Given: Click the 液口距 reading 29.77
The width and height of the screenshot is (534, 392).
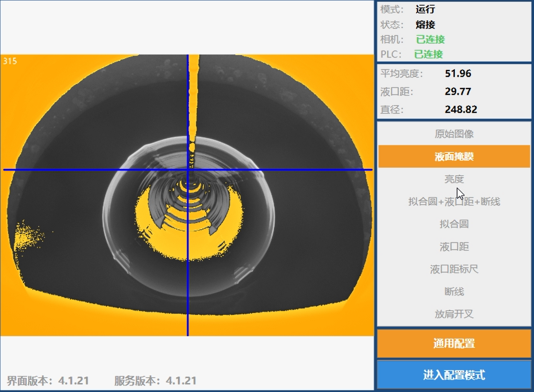Looking at the screenshot, I should click(458, 91).
